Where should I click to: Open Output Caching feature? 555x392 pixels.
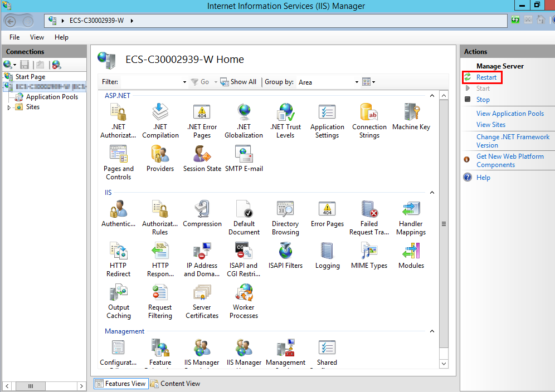click(x=119, y=301)
